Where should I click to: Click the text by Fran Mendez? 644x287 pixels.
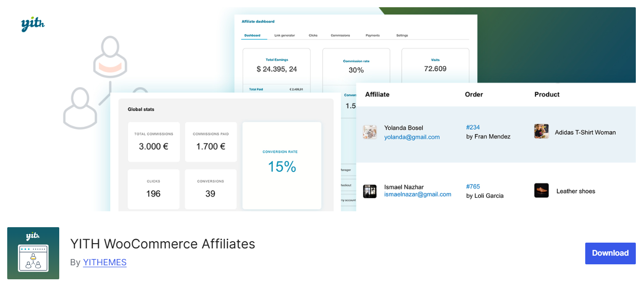tap(488, 137)
